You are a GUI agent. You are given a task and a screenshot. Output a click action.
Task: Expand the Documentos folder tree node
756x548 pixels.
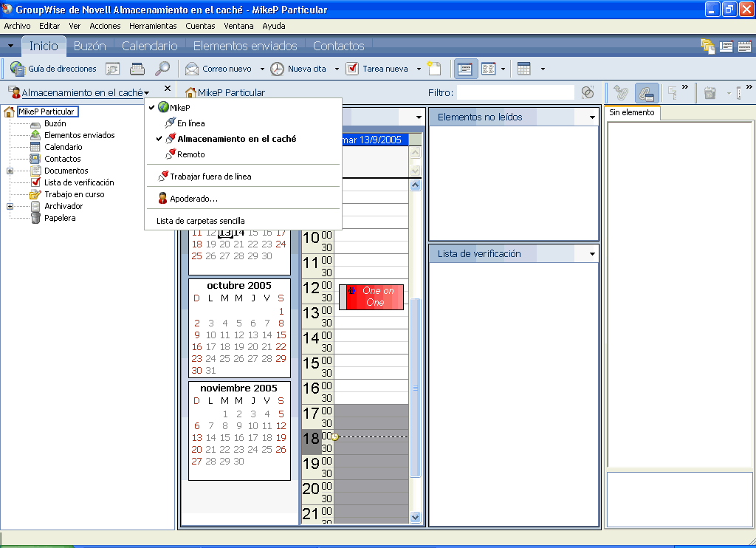pyautogui.click(x=10, y=171)
